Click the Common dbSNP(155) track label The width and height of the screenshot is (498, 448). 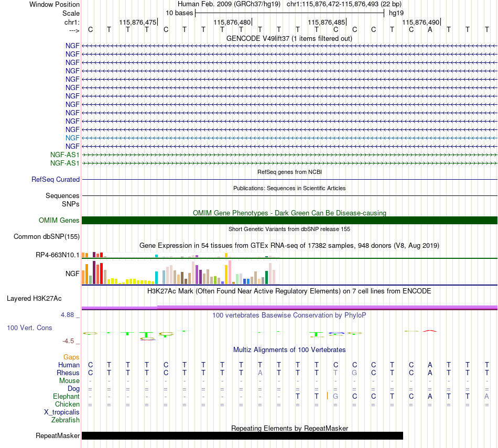(x=47, y=236)
